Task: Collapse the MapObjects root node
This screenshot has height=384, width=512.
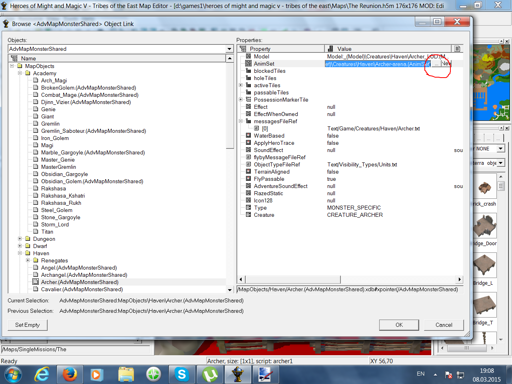Action: point(12,66)
